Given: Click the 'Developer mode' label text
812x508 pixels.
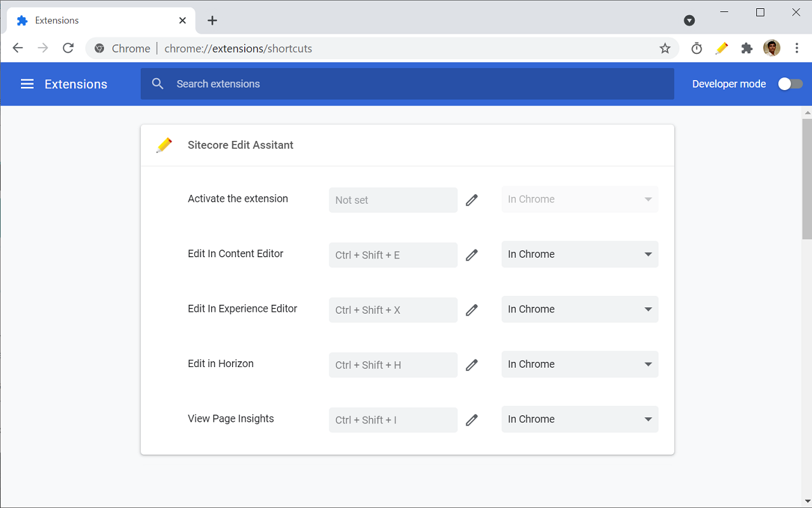Looking at the screenshot, I should (x=729, y=84).
